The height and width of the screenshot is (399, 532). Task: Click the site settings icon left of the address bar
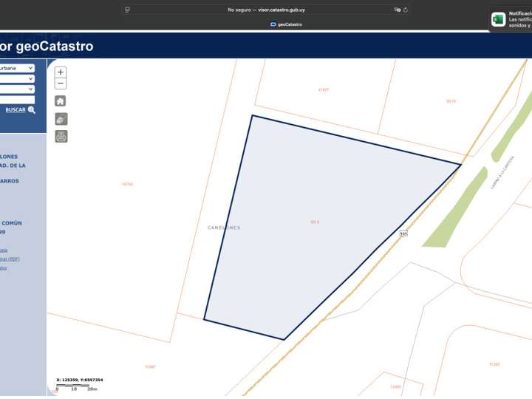[127, 10]
